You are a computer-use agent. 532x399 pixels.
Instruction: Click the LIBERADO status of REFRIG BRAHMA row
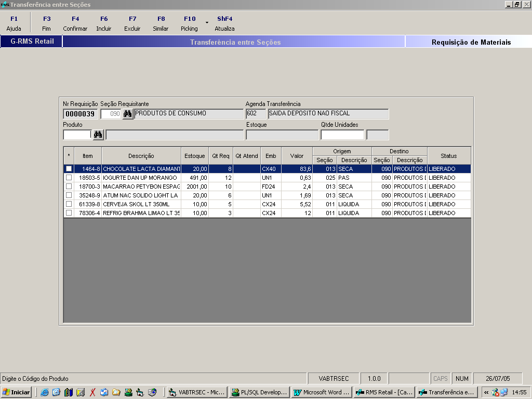pyautogui.click(x=449, y=212)
